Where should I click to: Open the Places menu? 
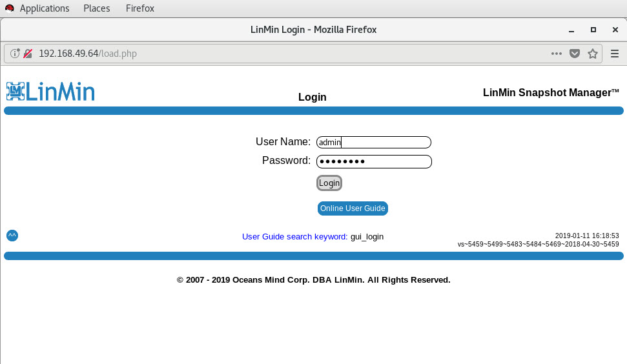tap(96, 8)
